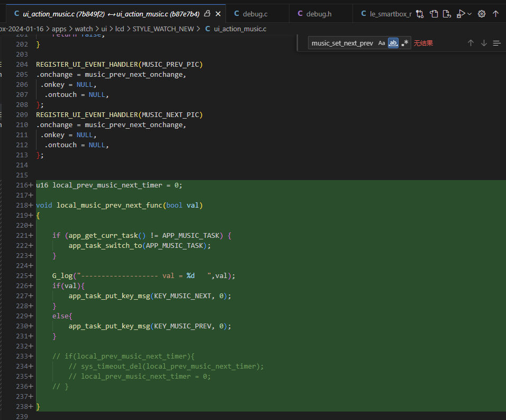Screen dimensions: 506x420
Task: Start debugging with the run-and-debug play icon
Action: click(x=460, y=14)
